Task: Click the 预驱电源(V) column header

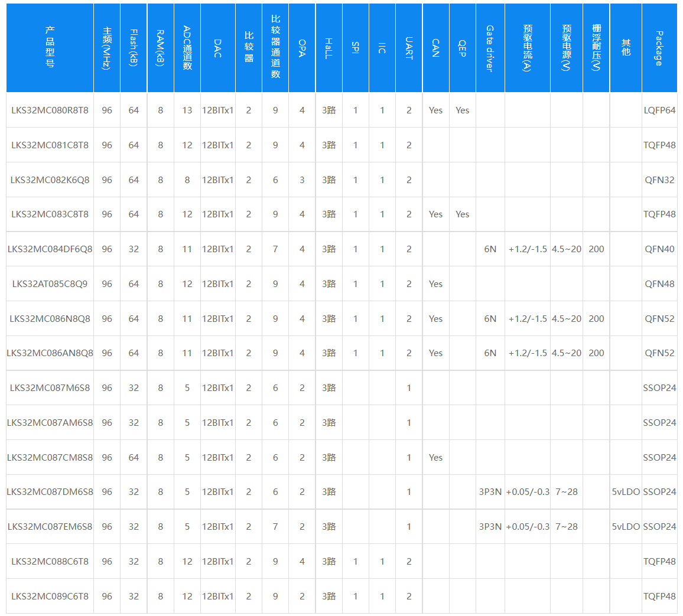Action: click(x=566, y=48)
